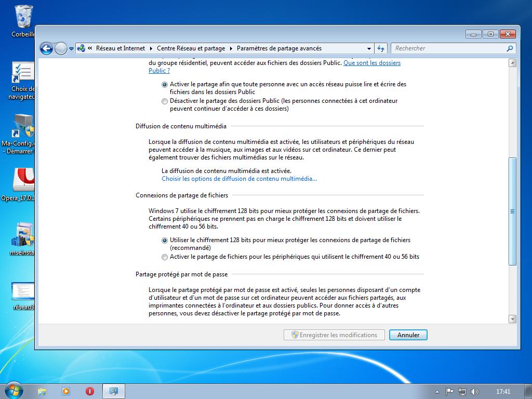Select Désactiver le partage des dossiers Public
This screenshot has width=532, height=399.
point(165,101)
